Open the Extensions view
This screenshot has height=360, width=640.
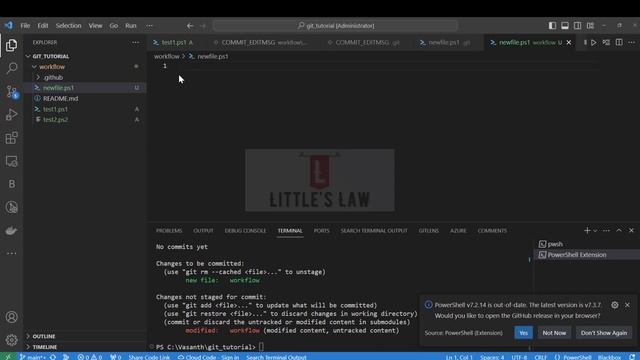(11, 138)
